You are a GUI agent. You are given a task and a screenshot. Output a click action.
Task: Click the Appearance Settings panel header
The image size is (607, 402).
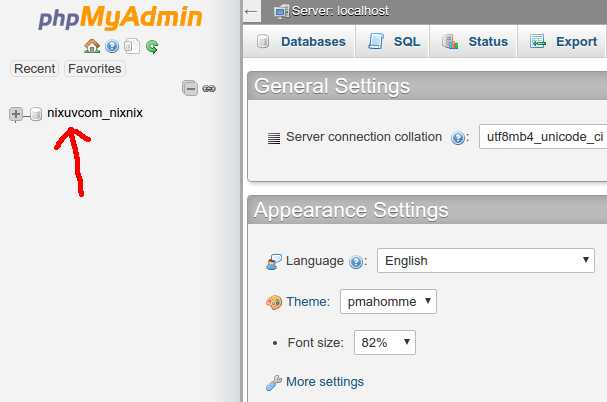pos(427,210)
